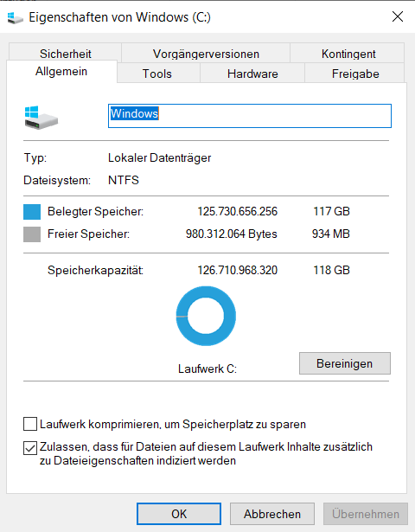Go to the Tools tab

pyautogui.click(x=157, y=74)
